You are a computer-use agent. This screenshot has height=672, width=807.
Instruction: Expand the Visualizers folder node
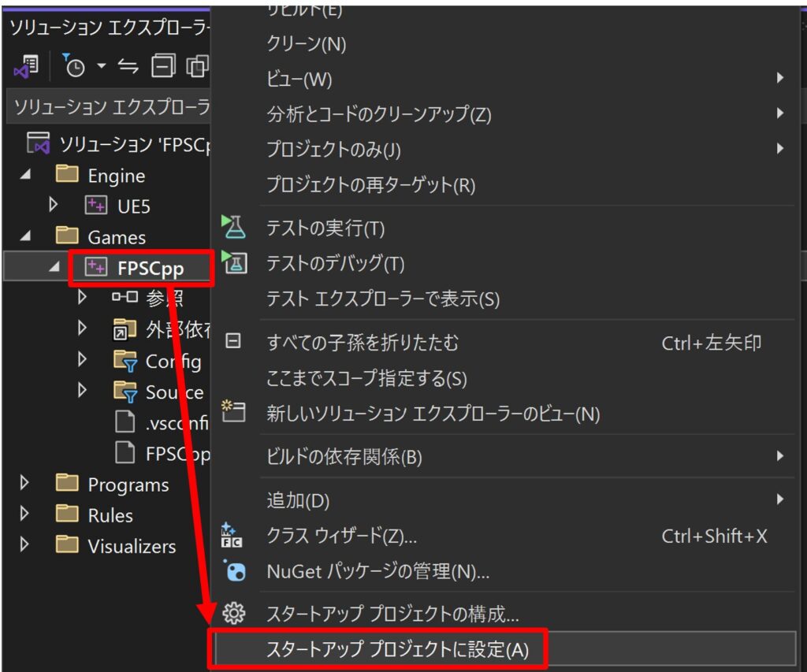tap(24, 544)
